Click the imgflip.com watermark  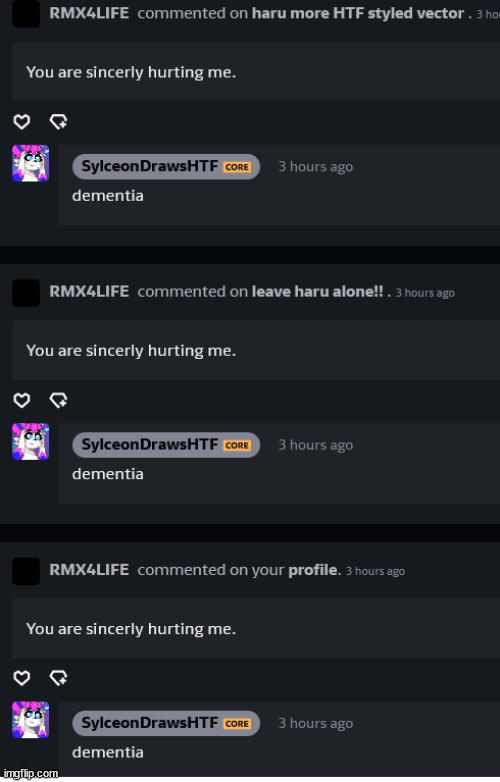point(30,774)
